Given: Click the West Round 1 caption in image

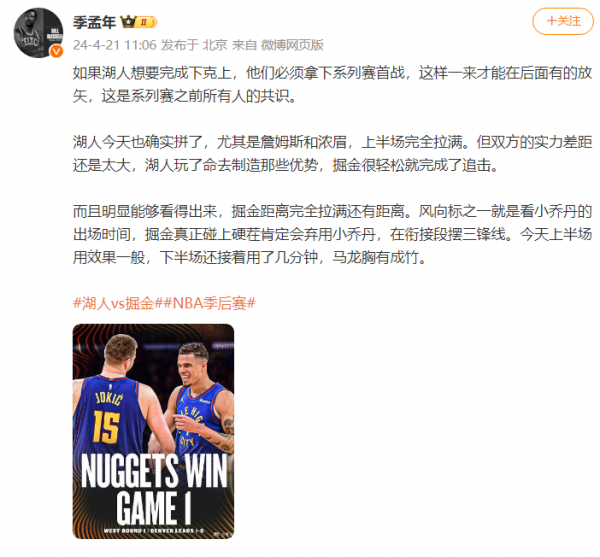Looking at the screenshot, I should (x=153, y=531).
